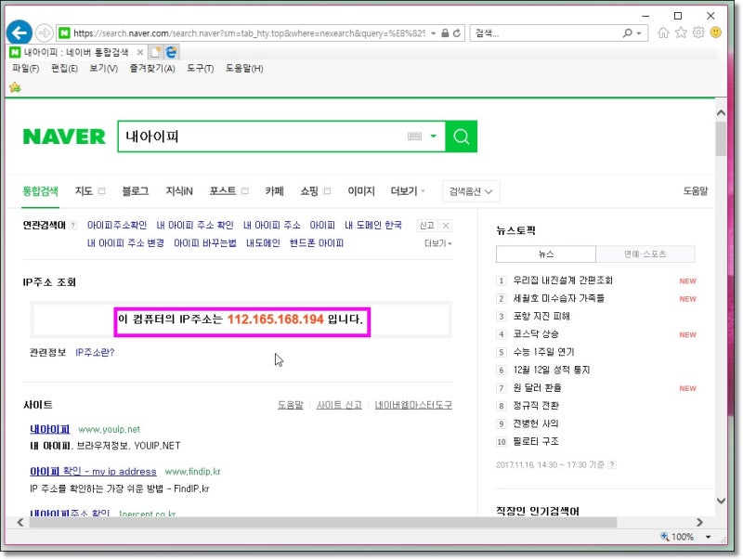Expand the browser search provider dropdown

click(x=639, y=33)
